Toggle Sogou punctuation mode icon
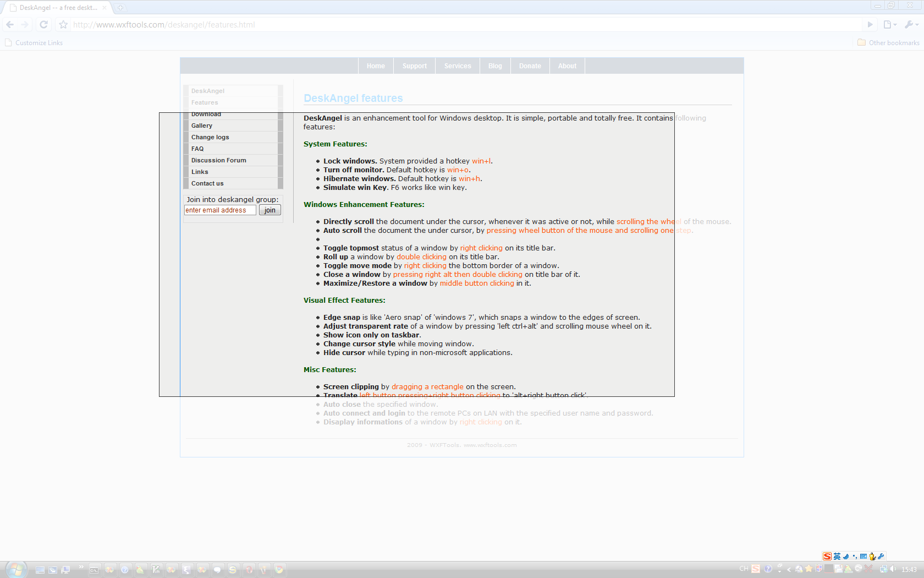Image resolution: width=924 pixels, height=578 pixels. [x=855, y=557]
